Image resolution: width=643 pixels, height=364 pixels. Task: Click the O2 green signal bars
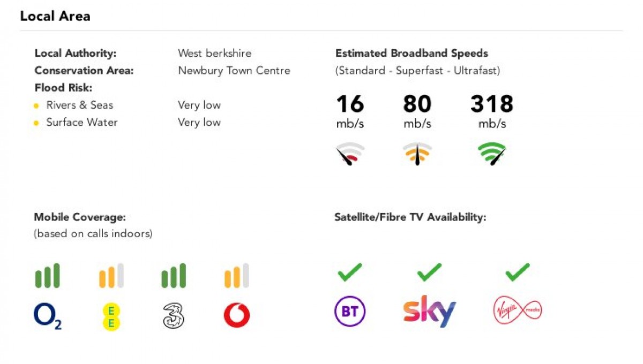click(x=47, y=276)
